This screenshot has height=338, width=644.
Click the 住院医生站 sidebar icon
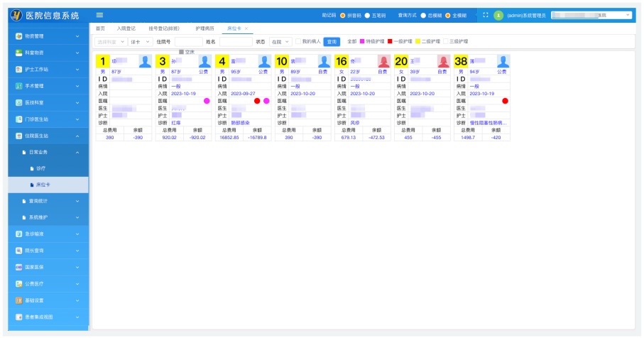pos(19,136)
